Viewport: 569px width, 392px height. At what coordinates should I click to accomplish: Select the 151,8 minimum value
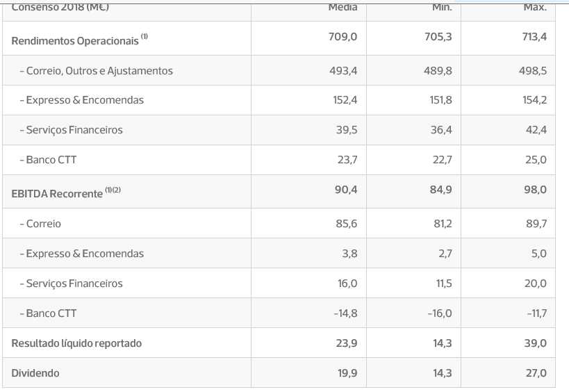pos(441,100)
